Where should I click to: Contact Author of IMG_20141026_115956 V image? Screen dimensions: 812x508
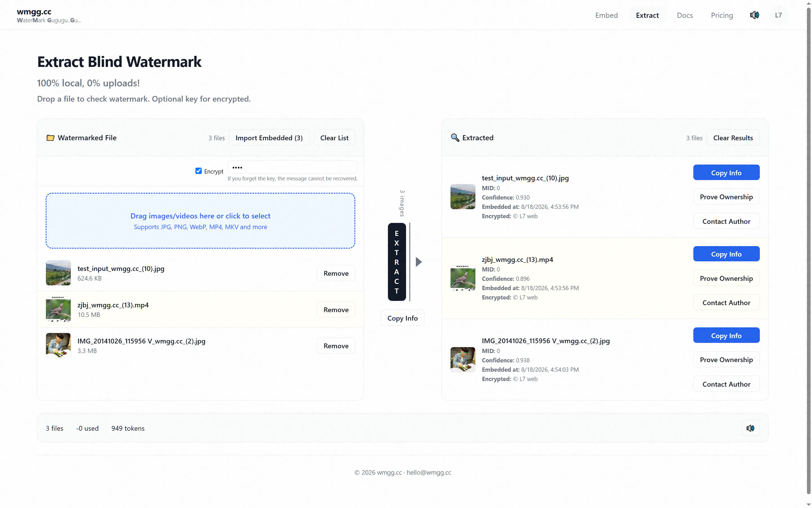[x=726, y=384]
